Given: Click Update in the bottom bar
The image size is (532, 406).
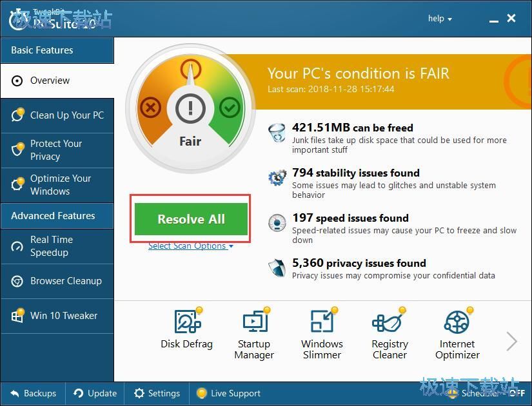Looking at the screenshot, I should [x=95, y=394].
